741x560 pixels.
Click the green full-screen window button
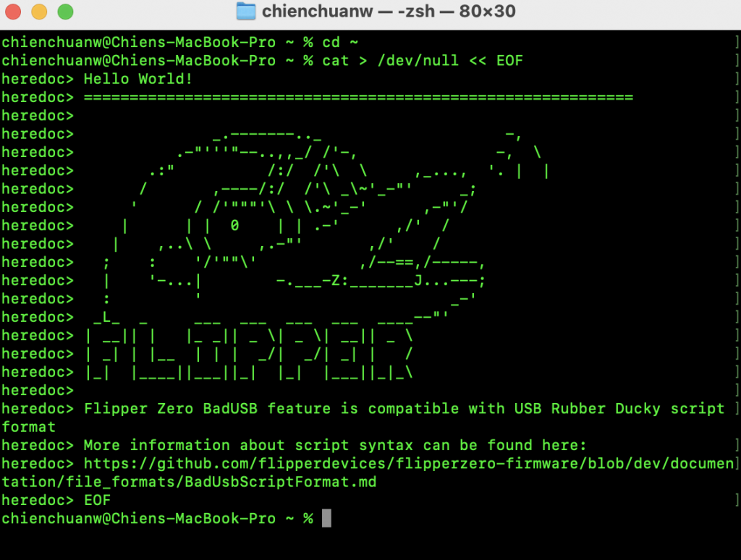pyautogui.click(x=65, y=12)
